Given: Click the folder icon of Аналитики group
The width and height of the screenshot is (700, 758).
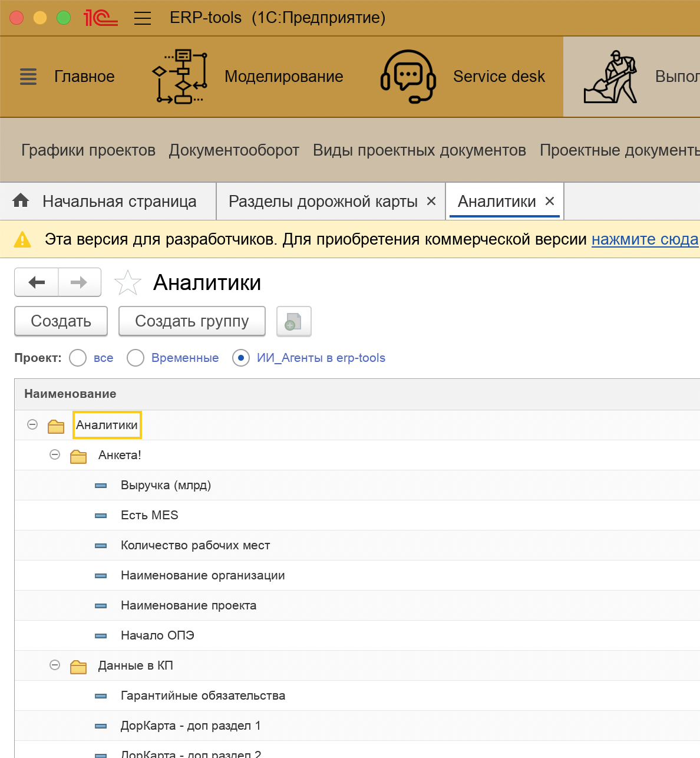Looking at the screenshot, I should 56,426.
